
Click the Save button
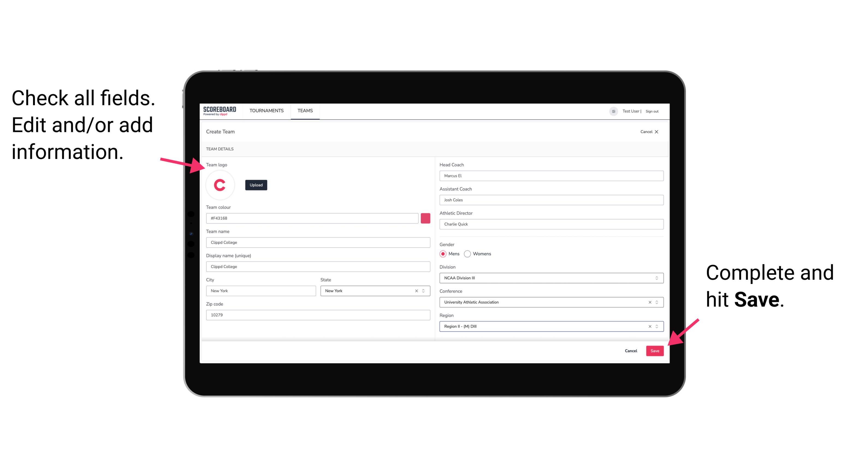tap(655, 350)
